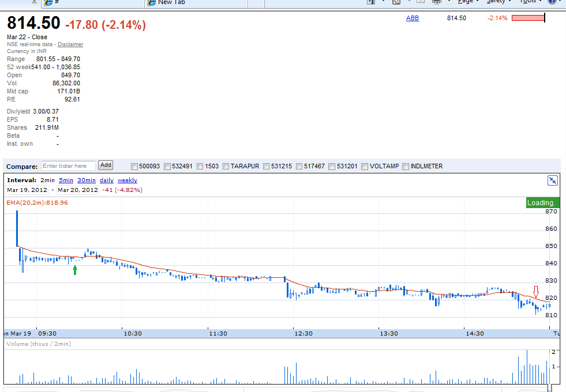Viewport: 566px width, 392px height.
Task: Check the 531201 comparison box
Action: pyautogui.click(x=332, y=166)
